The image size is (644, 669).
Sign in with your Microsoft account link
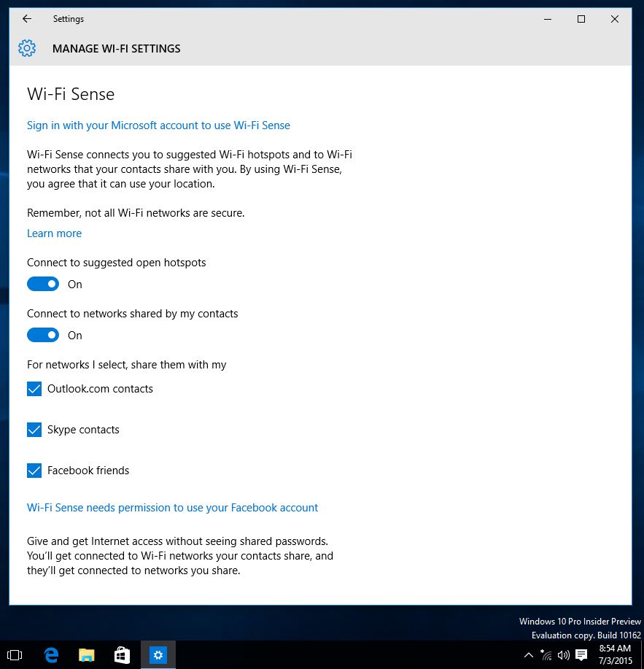[x=158, y=125]
